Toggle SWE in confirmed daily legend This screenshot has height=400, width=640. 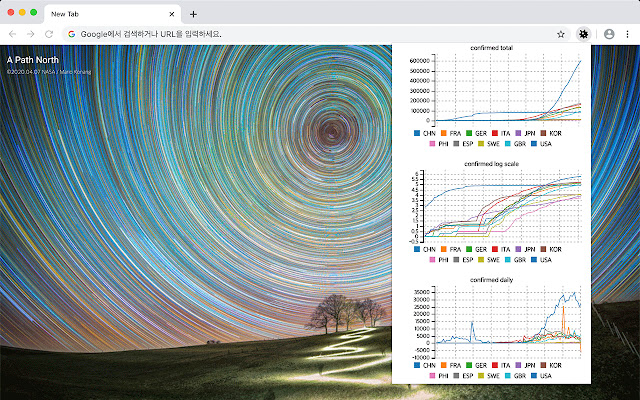pyautogui.click(x=489, y=376)
